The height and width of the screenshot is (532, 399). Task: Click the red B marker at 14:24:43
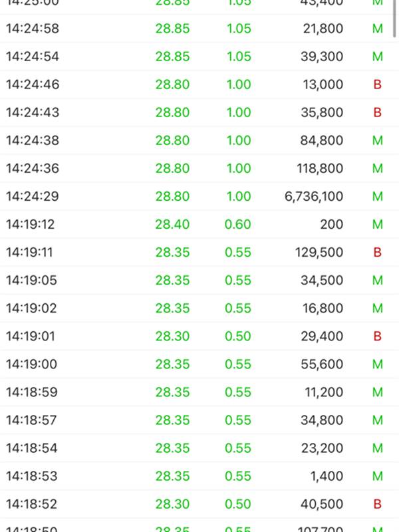pyautogui.click(x=377, y=112)
